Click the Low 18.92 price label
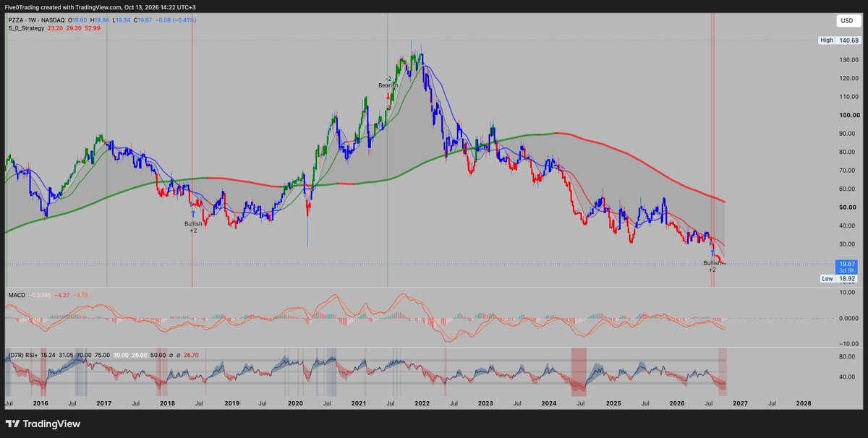The width and height of the screenshot is (868, 438). click(839, 278)
